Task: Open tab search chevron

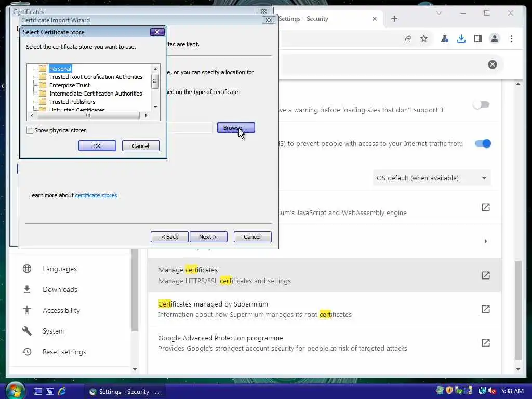Action: [439, 13]
